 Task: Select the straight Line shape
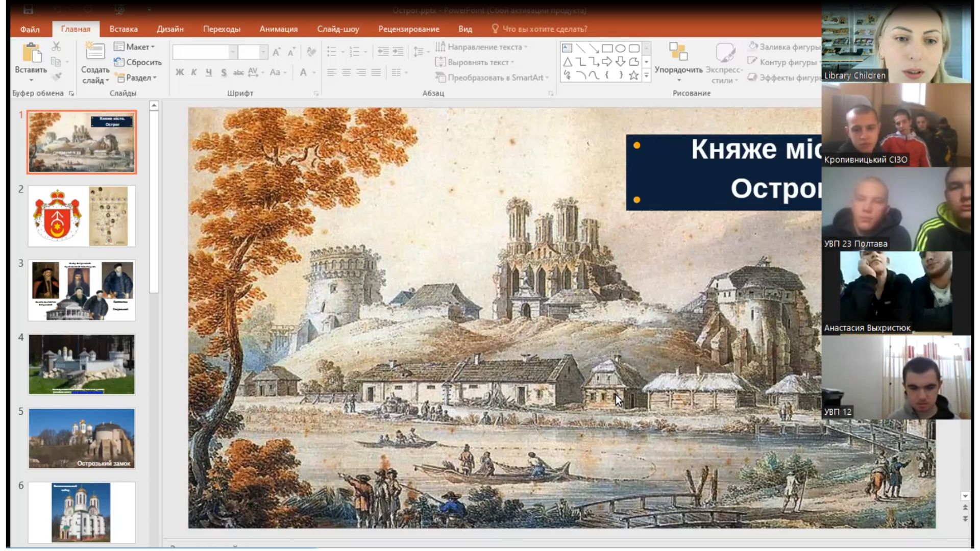tap(580, 48)
